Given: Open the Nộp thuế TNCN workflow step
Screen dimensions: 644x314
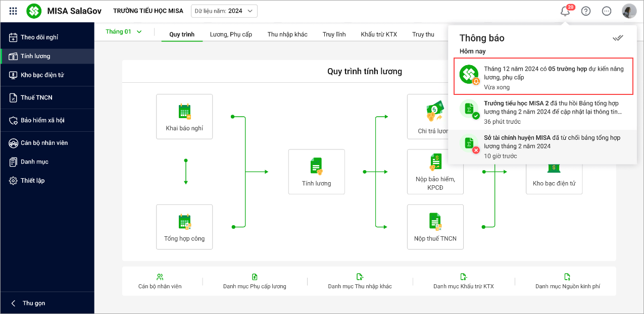Looking at the screenshot, I should point(435,227).
